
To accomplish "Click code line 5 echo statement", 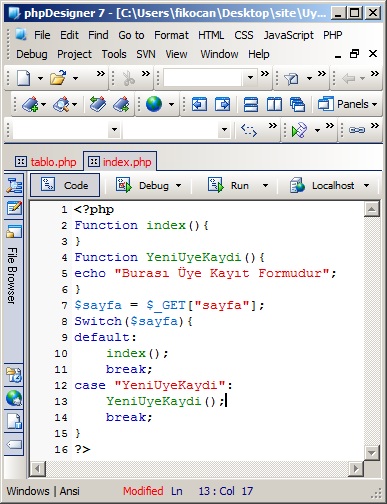I will tap(205, 274).
